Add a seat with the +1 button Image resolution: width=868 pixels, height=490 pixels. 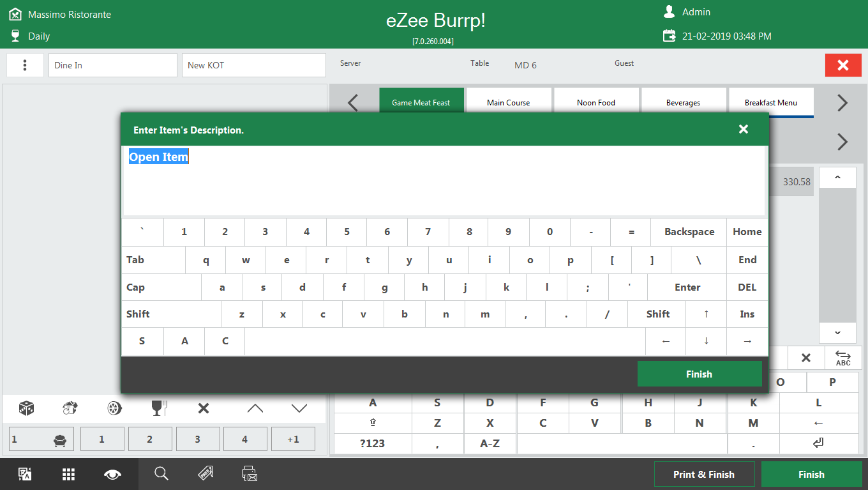pos(293,440)
